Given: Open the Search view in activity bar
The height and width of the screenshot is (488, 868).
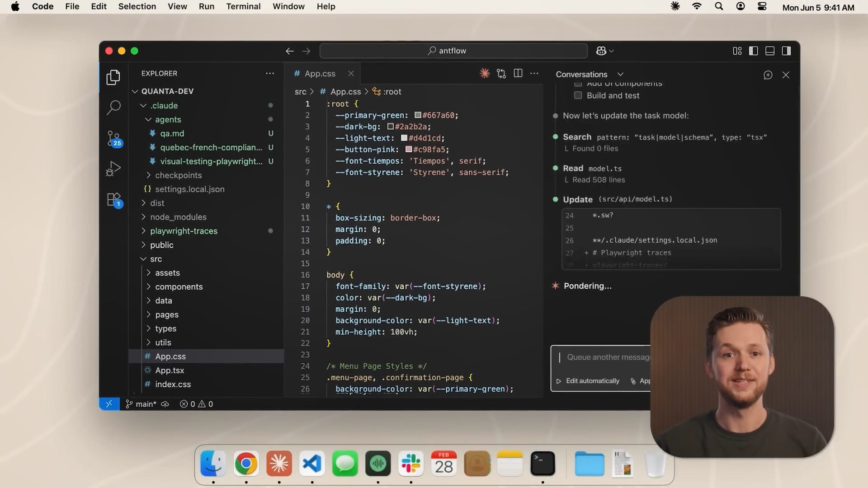Looking at the screenshot, I should tap(113, 108).
